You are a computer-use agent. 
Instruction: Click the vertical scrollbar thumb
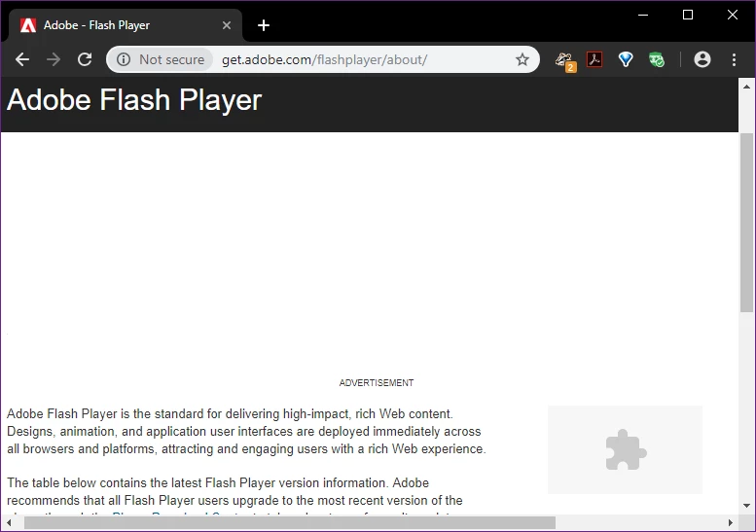click(x=746, y=223)
